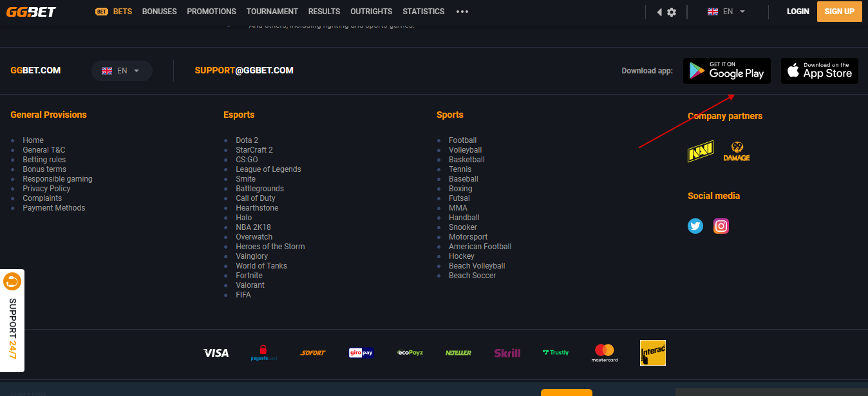Click the Mastercard payment logo
Viewport: 868px width, 396px height.
pos(605,353)
